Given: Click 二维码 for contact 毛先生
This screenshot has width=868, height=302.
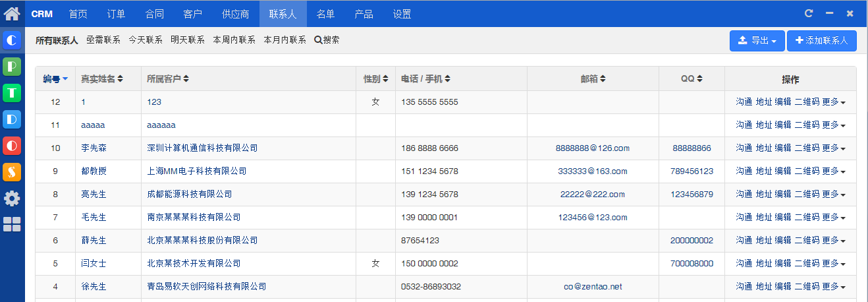Looking at the screenshot, I should pos(807,218).
